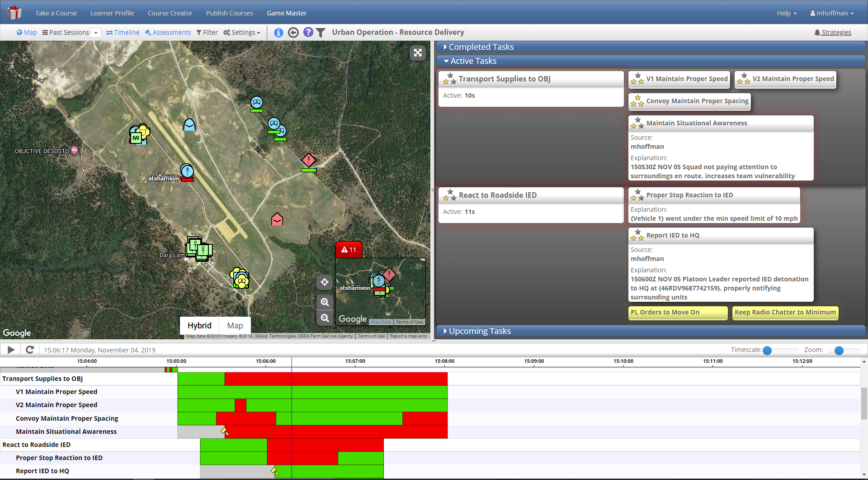Image resolution: width=868 pixels, height=480 pixels.
Task: Click the timeline vertical scrollbar
Action: pos(864,403)
